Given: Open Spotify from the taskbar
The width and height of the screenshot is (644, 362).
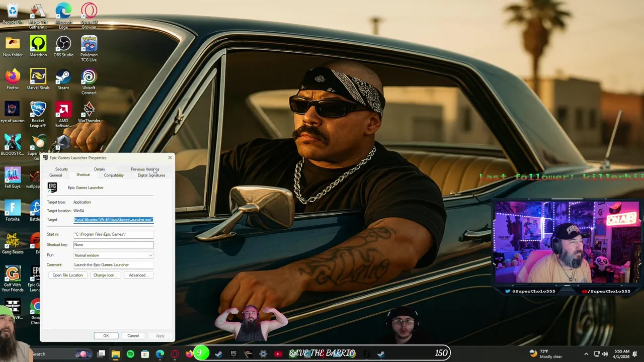Looking at the screenshot, I should [130, 354].
